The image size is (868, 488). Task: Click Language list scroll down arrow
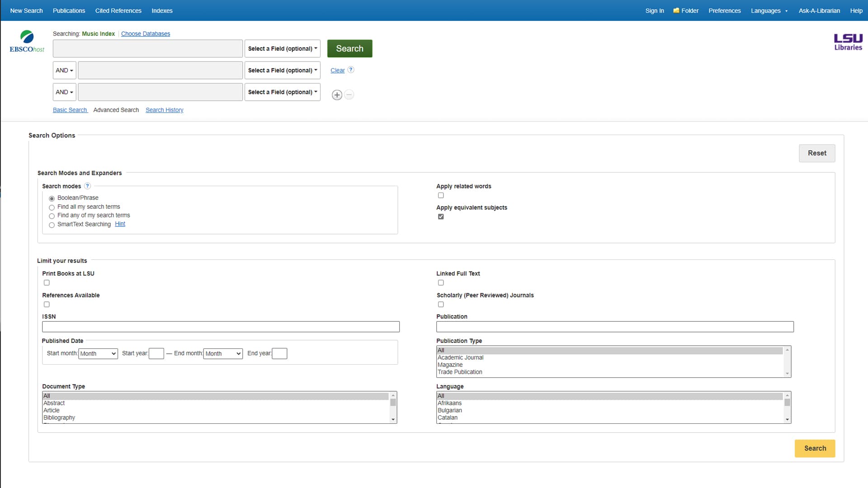(x=787, y=420)
